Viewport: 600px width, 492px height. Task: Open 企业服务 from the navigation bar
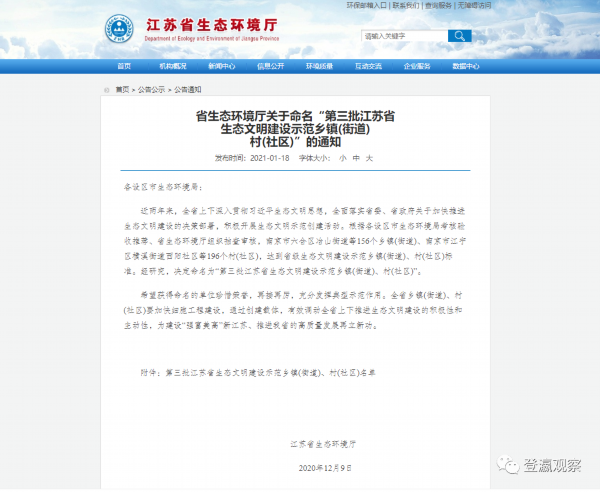coord(418,66)
